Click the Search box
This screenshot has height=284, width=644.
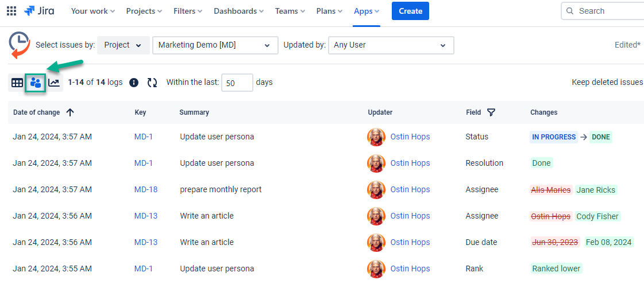click(603, 11)
